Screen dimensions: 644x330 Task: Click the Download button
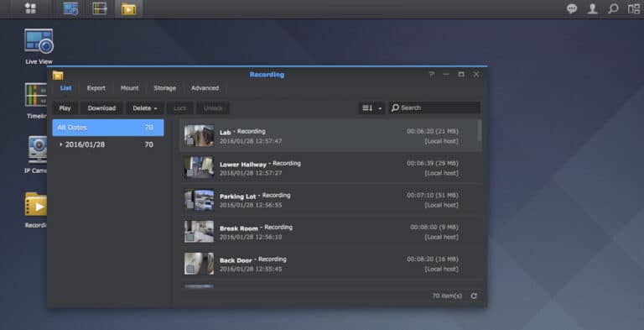tap(101, 108)
